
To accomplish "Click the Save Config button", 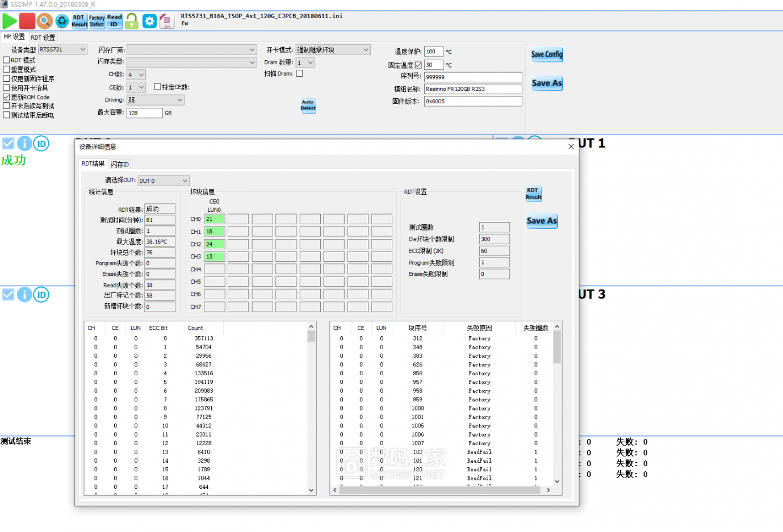I will [547, 54].
